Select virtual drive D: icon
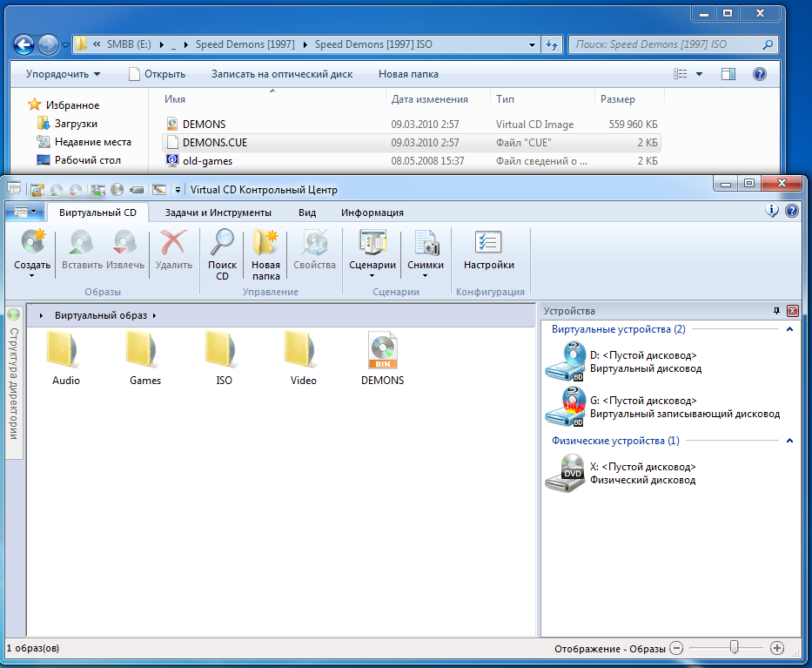This screenshot has height=668, width=812. pyautogui.click(x=566, y=361)
